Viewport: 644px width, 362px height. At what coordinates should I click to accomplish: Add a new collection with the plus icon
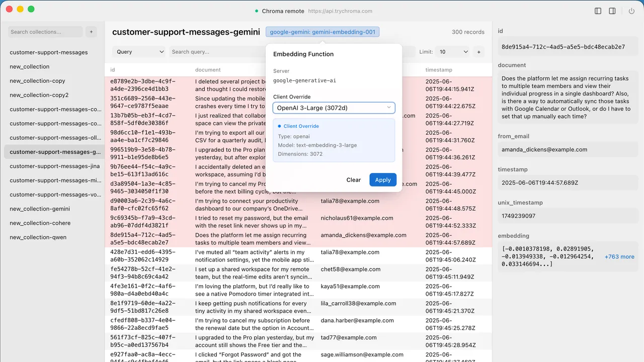tap(91, 32)
